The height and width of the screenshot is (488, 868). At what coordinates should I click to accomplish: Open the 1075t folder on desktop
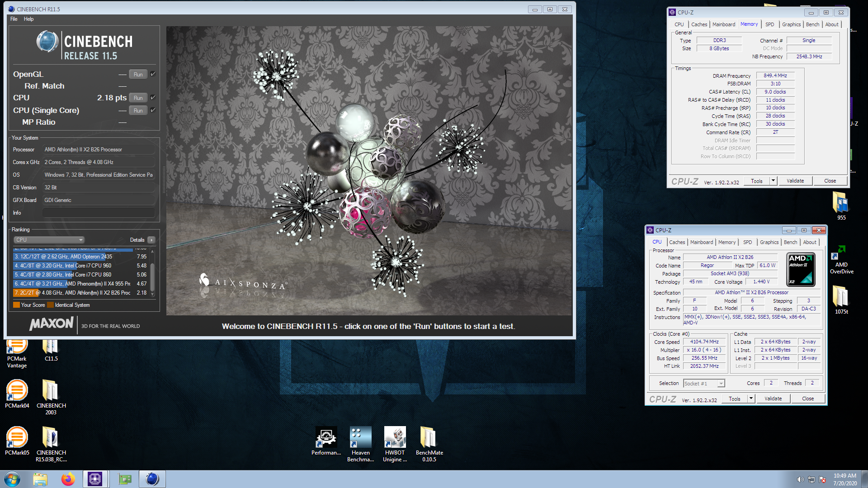coord(841,300)
